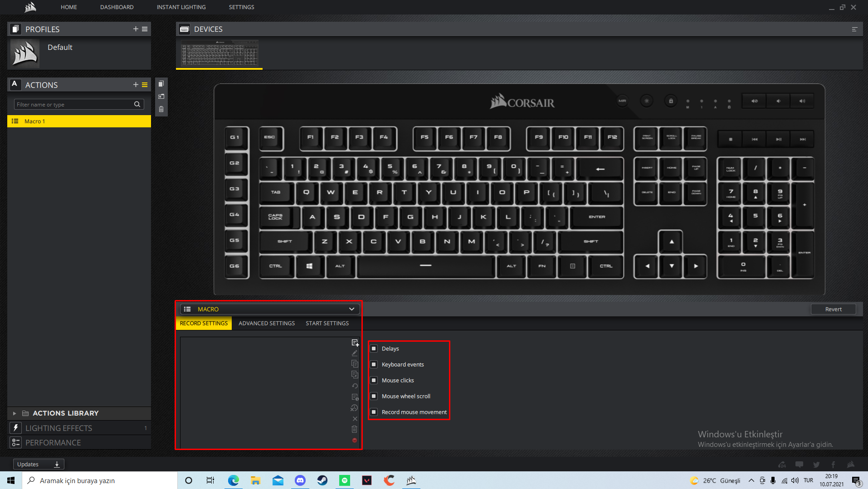Image resolution: width=868 pixels, height=489 pixels.
Task: Click the Windows search box in taskbar
Action: [x=100, y=480]
